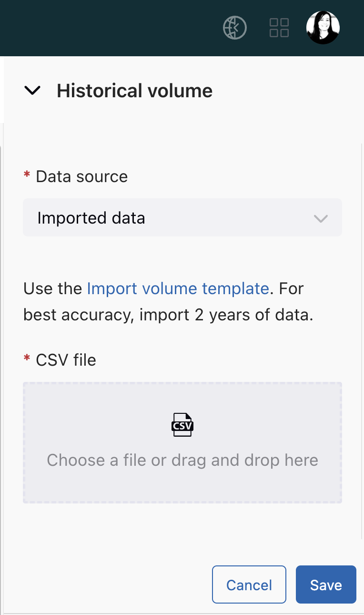This screenshot has height=615, width=364.
Task: Click empty space in the dark header bar
Action: (110, 28)
